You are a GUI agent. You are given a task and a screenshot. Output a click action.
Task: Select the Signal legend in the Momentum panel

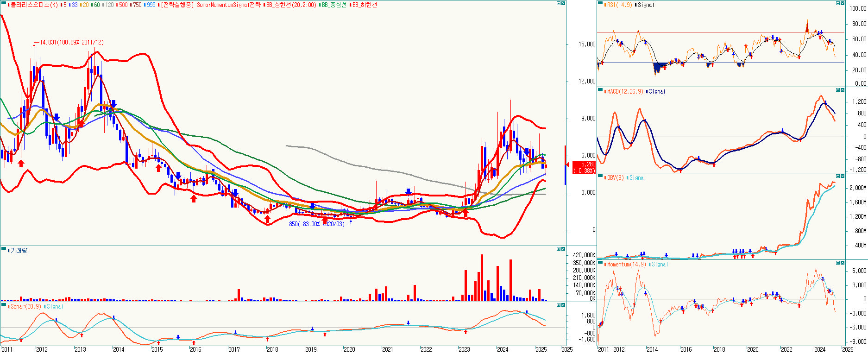(x=660, y=265)
